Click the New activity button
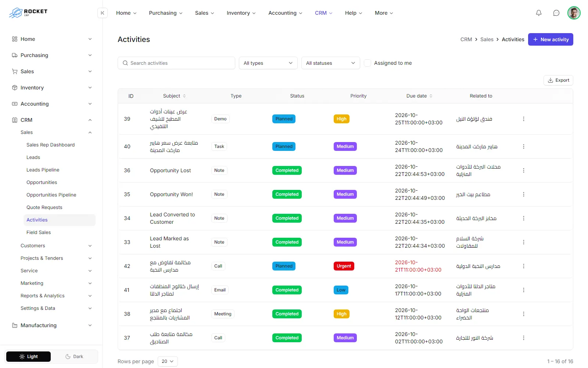This screenshot has width=588, height=368. [x=551, y=39]
